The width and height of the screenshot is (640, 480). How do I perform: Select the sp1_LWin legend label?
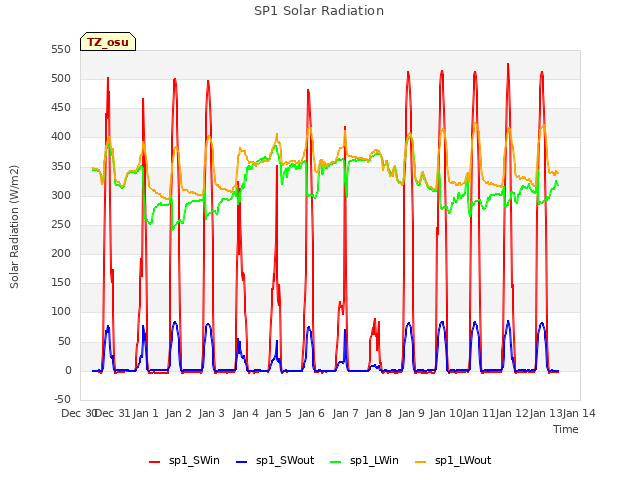click(374, 460)
